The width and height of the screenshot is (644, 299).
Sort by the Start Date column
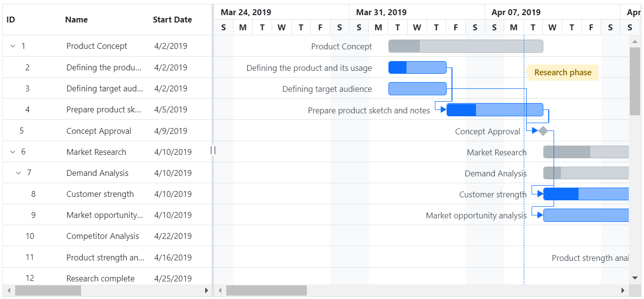tap(172, 20)
